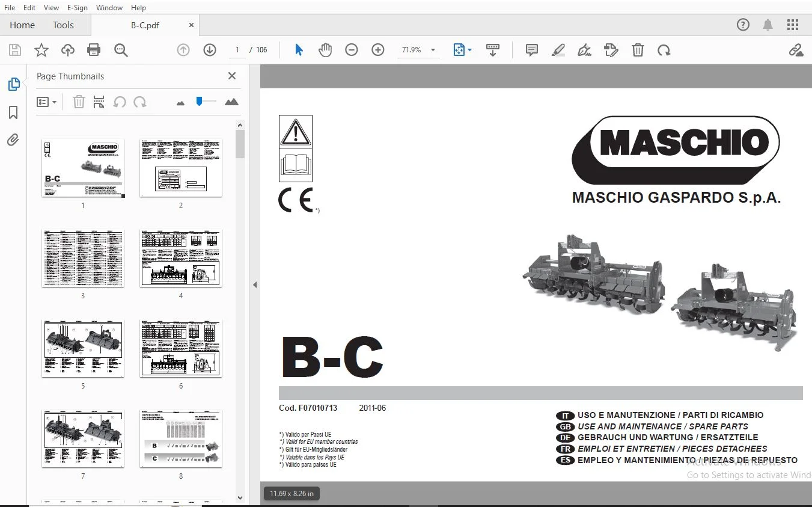Bookmark the document with the star icon
Viewport: 812px width, 507px height.
point(41,50)
